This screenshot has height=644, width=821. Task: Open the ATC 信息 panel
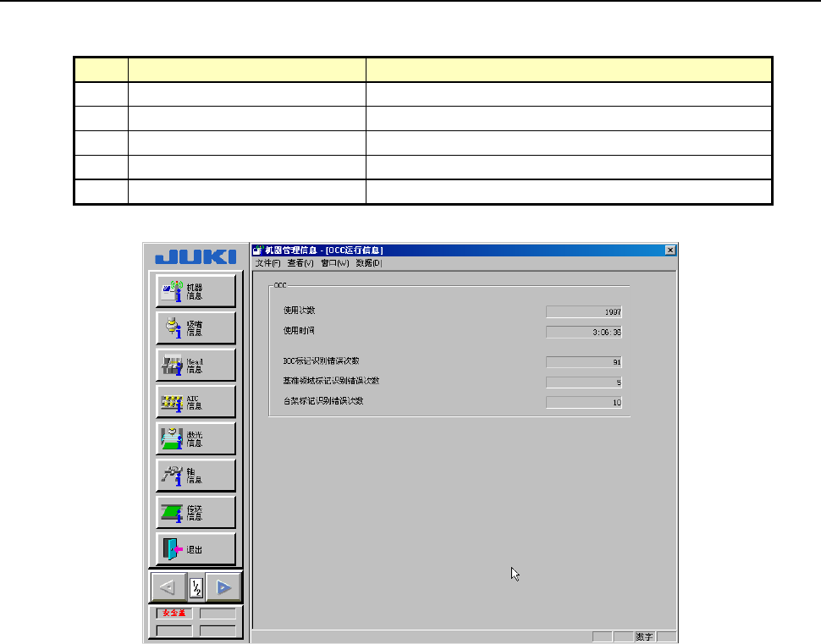196,402
